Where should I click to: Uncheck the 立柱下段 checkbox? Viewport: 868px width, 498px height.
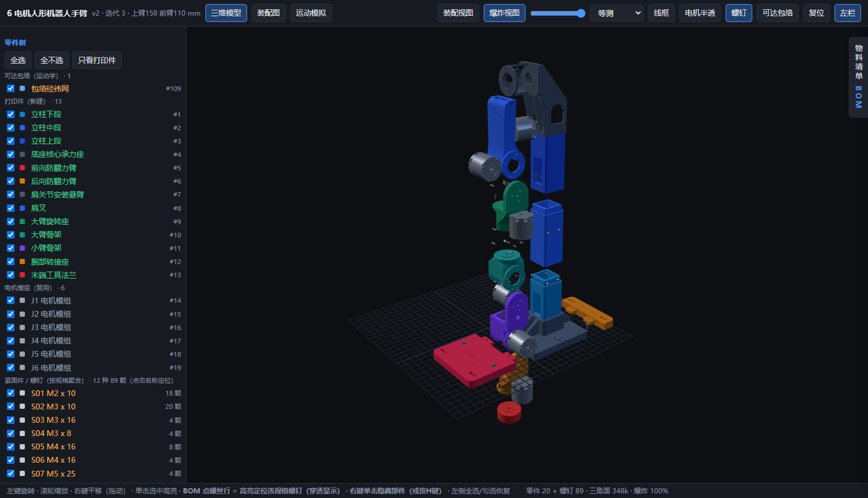(10, 114)
